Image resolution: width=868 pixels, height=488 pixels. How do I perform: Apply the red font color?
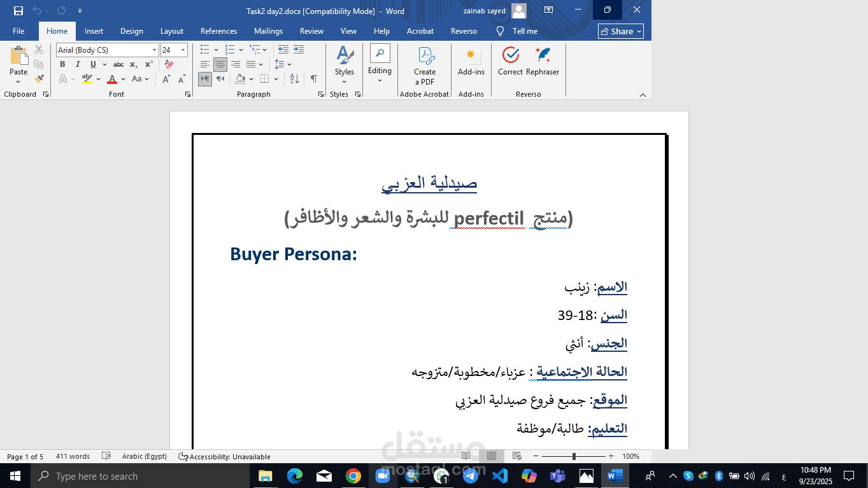pyautogui.click(x=112, y=80)
